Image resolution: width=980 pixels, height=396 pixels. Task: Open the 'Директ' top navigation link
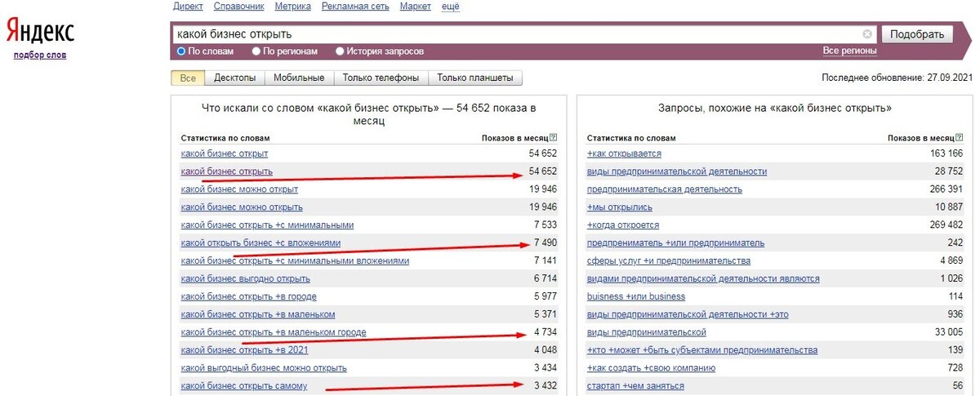click(188, 7)
